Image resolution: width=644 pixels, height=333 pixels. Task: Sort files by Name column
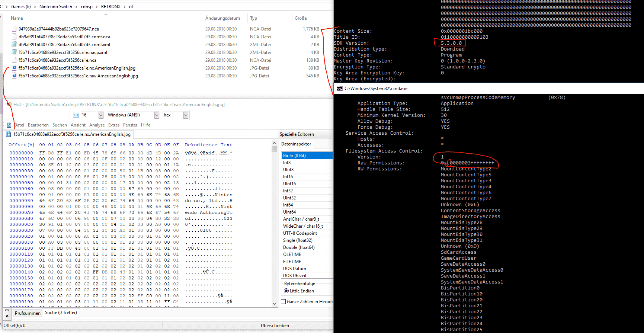point(17,18)
